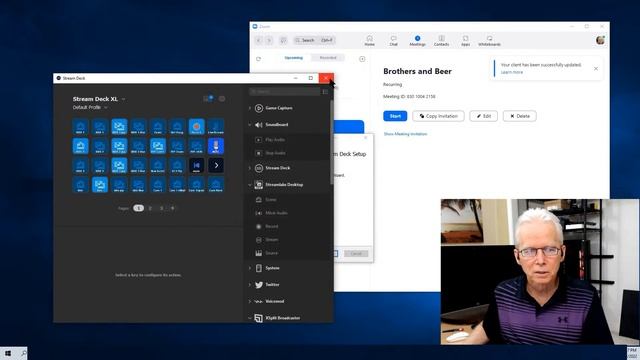Delete the Brothers and Beer meeting

(x=520, y=116)
